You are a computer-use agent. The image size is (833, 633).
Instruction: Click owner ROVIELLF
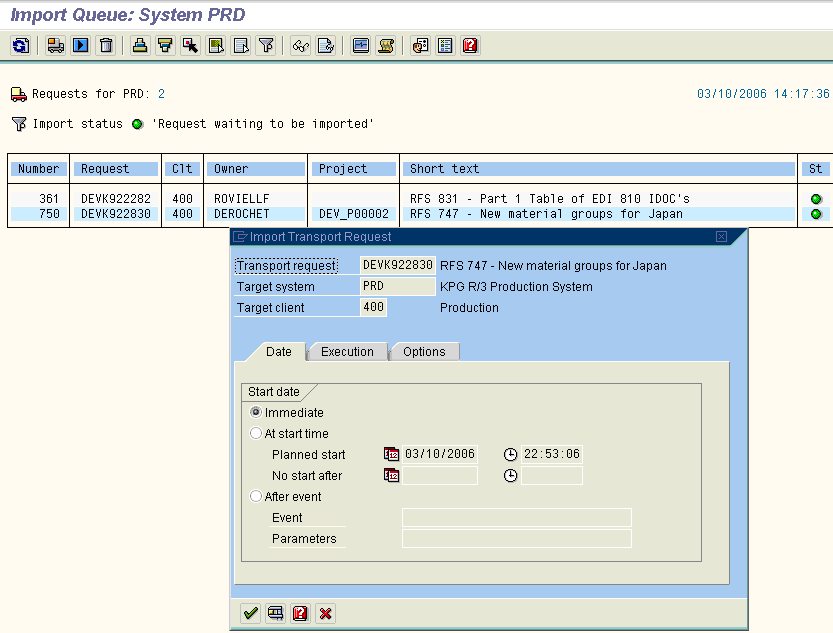242,199
